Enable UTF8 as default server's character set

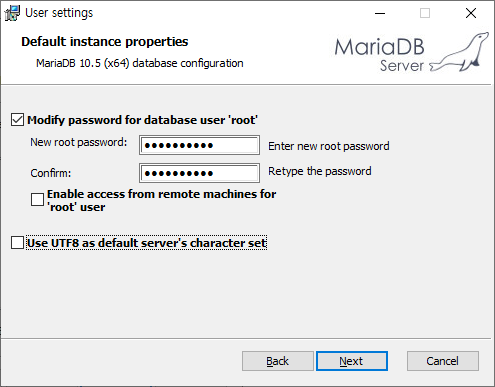[17, 243]
